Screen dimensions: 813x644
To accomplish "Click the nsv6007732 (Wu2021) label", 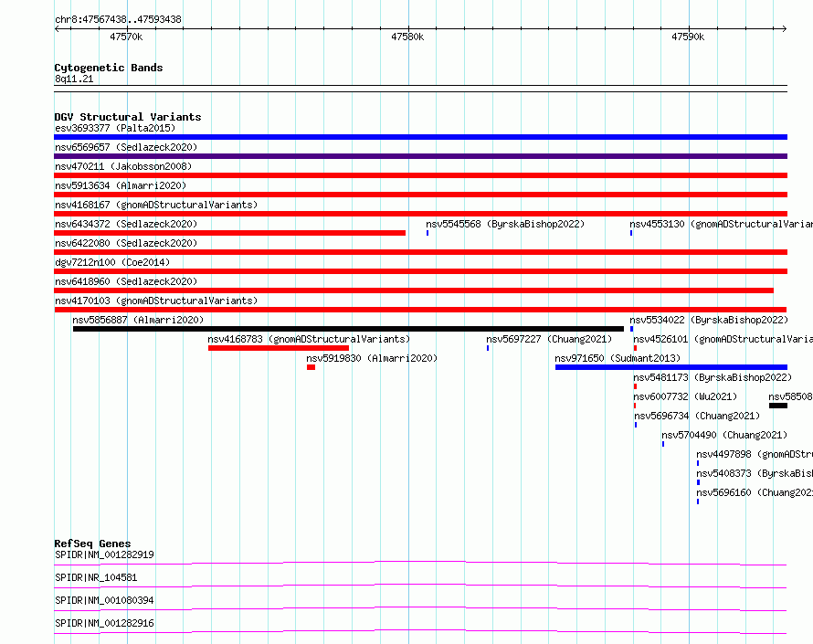I will click(x=685, y=396).
